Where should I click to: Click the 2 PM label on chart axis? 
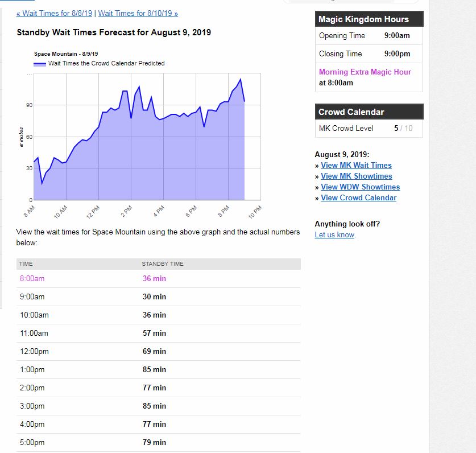point(127,209)
